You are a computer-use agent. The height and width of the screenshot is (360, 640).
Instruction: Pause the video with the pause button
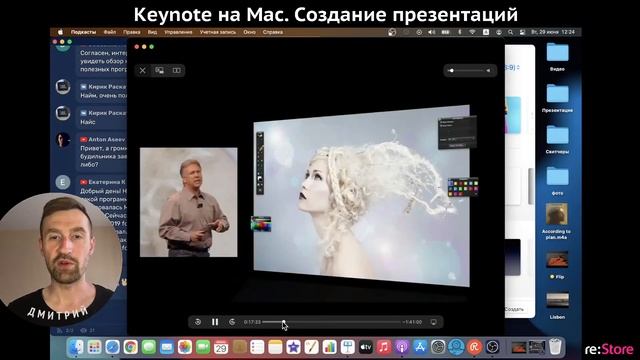[x=215, y=322]
